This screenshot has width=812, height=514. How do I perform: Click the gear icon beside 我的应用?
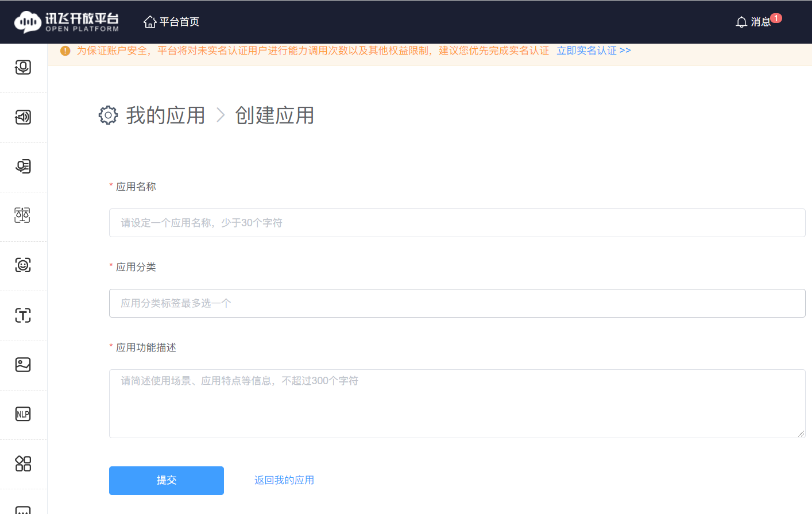tap(108, 115)
